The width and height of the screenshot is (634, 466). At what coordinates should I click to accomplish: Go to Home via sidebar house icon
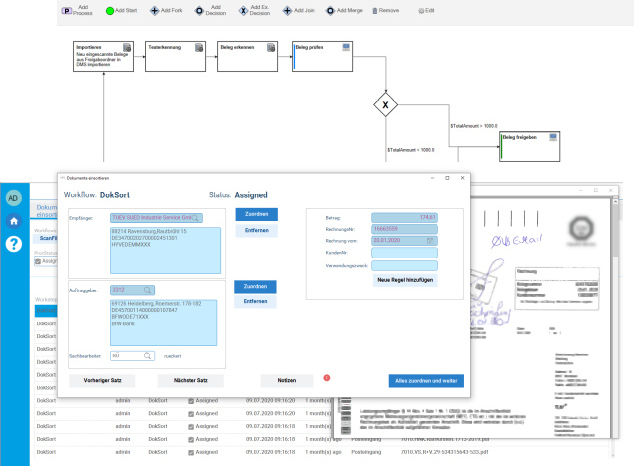click(14, 221)
